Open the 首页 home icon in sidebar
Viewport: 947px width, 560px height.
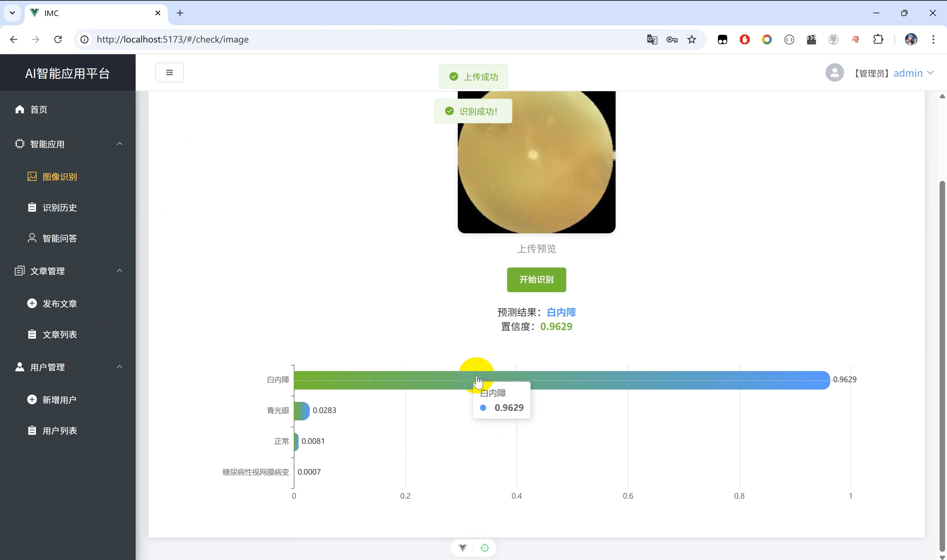point(20,109)
